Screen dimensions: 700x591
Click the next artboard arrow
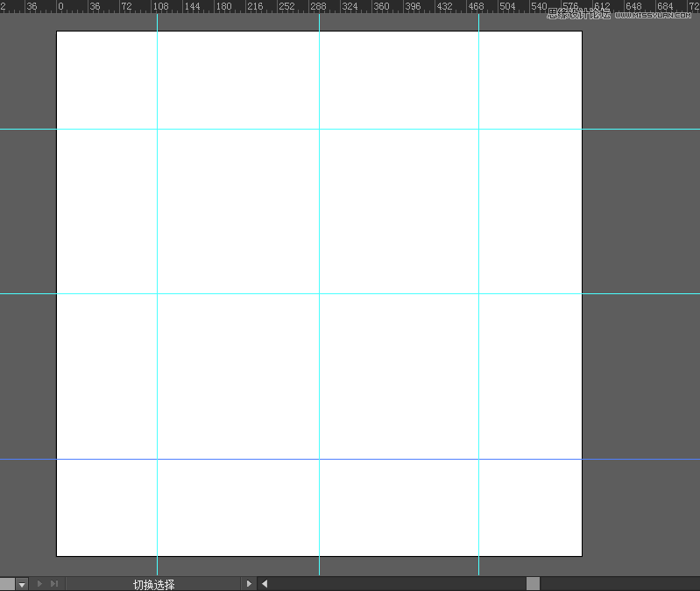[x=40, y=584]
